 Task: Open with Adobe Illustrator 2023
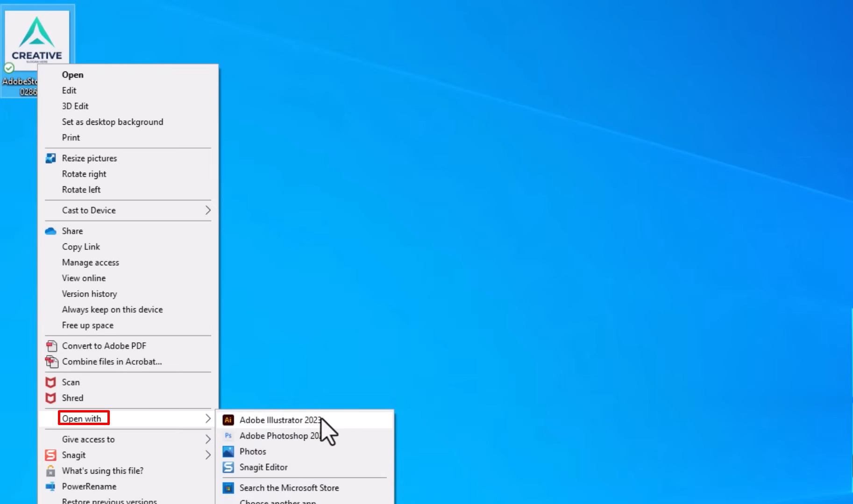pyautogui.click(x=280, y=420)
